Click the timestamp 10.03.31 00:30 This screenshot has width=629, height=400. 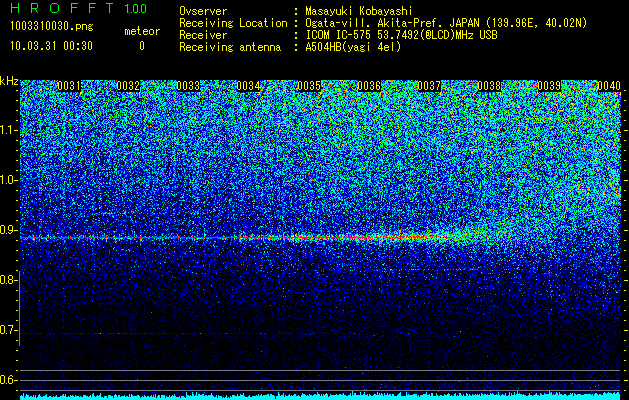[51, 46]
